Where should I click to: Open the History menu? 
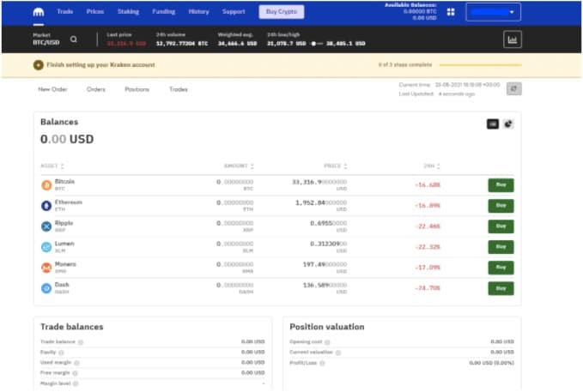[198, 11]
